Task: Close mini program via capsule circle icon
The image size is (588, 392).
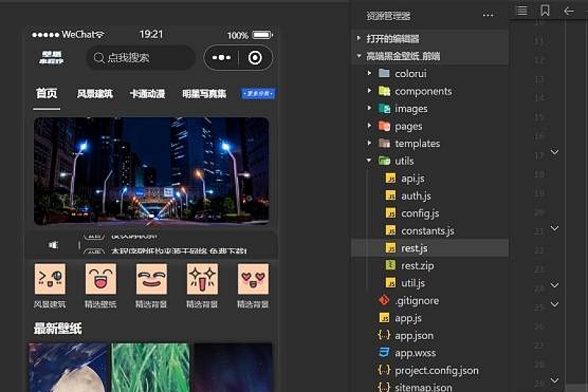Action: 255,57
